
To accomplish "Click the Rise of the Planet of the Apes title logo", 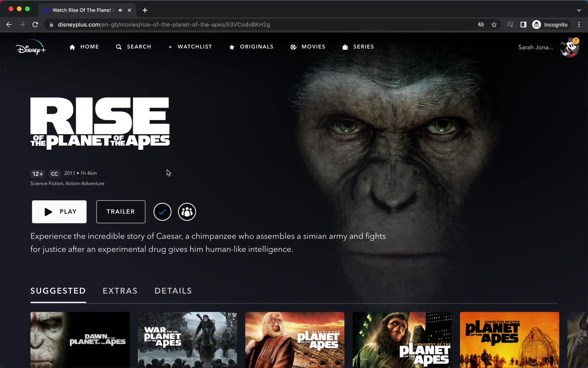I will point(100,124).
